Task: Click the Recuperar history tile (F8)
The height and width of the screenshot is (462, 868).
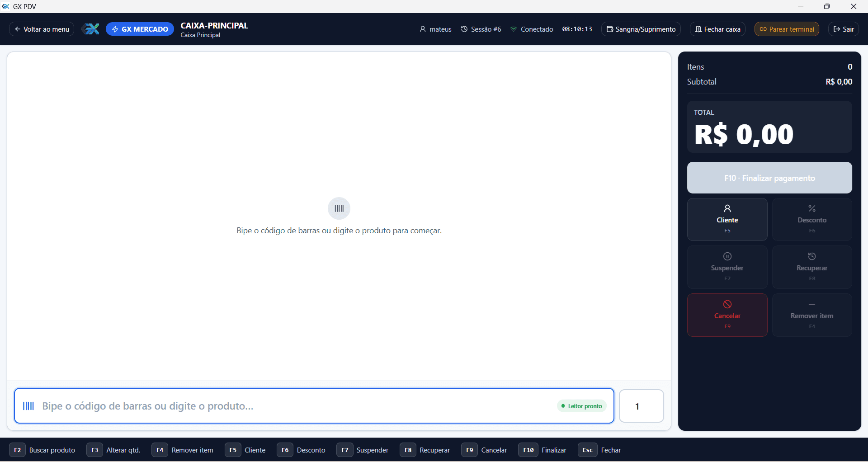Action: [812, 267]
